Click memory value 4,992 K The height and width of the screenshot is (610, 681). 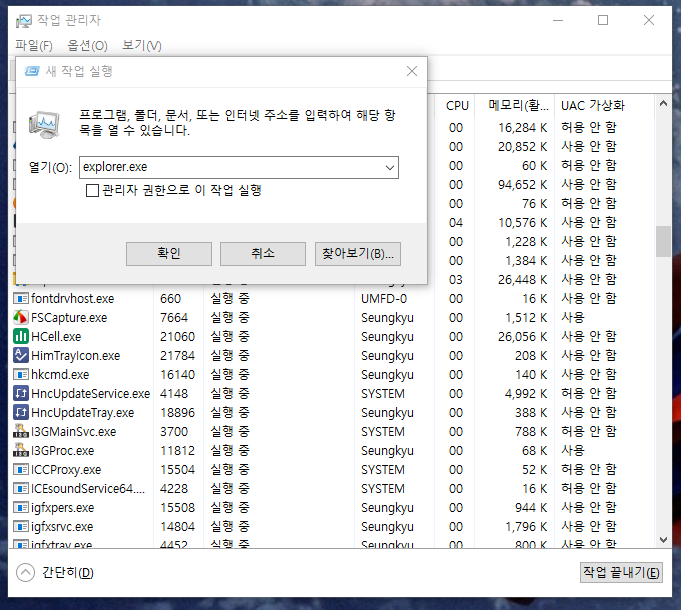tap(526, 394)
